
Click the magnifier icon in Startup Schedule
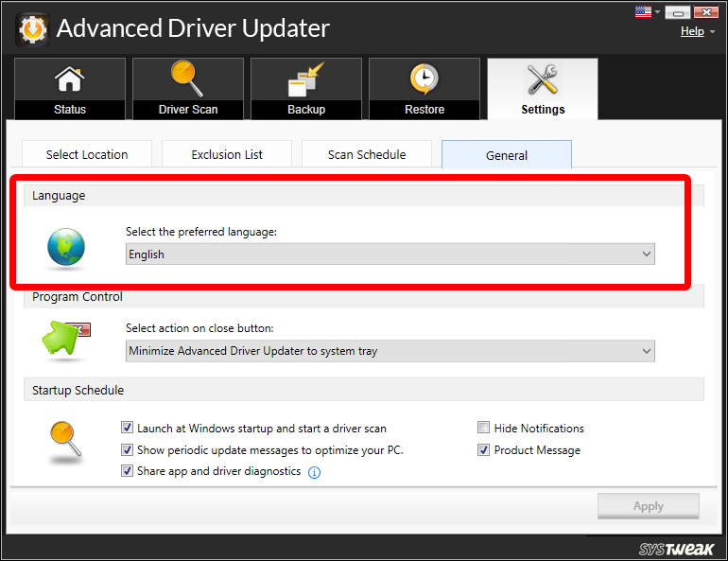tap(65, 438)
